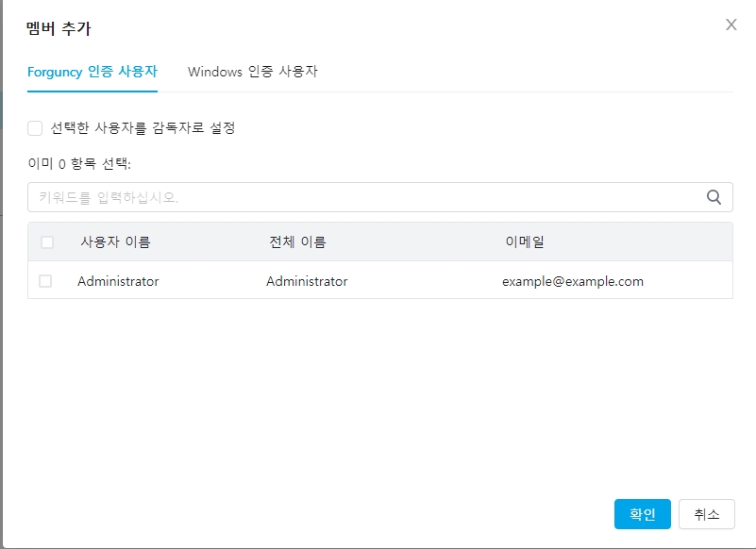Viewport: 756px width, 549px height.
Task: Select Administrator in the 사용자 이름 column
Action: 118,281
